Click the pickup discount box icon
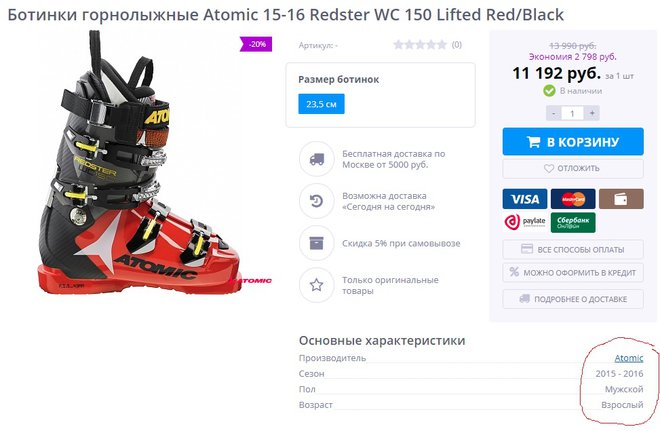Image resolution: width=660 pixels, height=431 pixels. pyautogui.click(x=317, y=243)
